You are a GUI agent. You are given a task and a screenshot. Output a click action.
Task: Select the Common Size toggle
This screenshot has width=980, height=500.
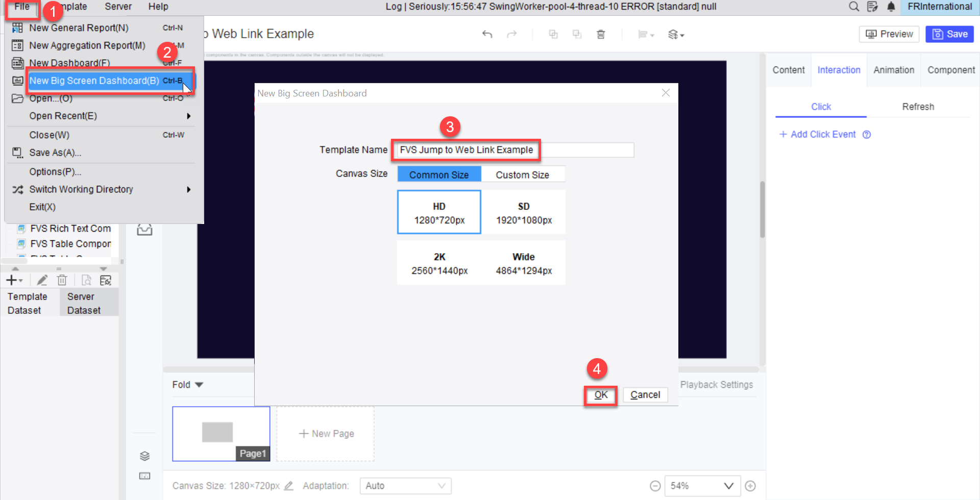(439, 174)
